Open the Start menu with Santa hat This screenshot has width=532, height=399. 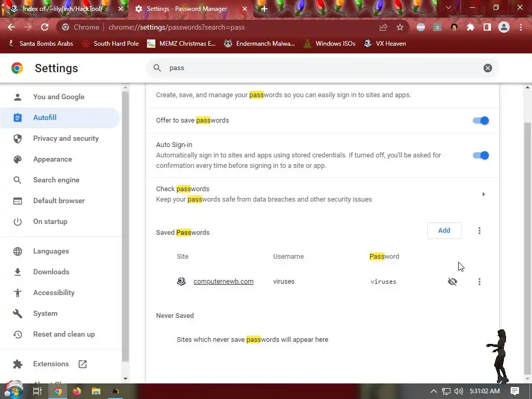pos(14,391)
